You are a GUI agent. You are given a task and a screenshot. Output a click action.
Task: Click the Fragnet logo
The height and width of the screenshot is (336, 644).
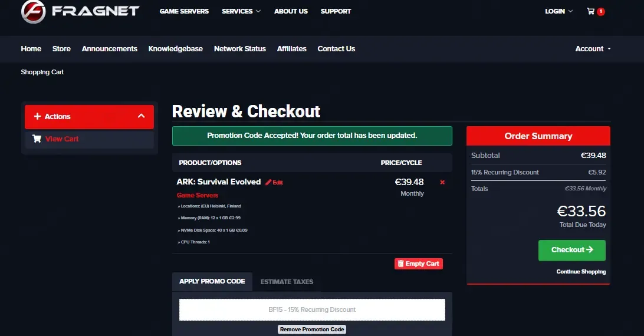(80, 11)
